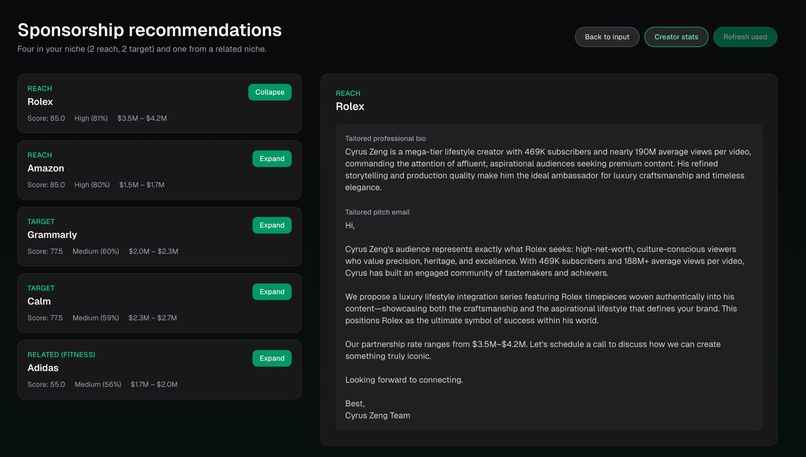Click the Back to input button
The image size is (806, 457).
click(x=607, y=37)
